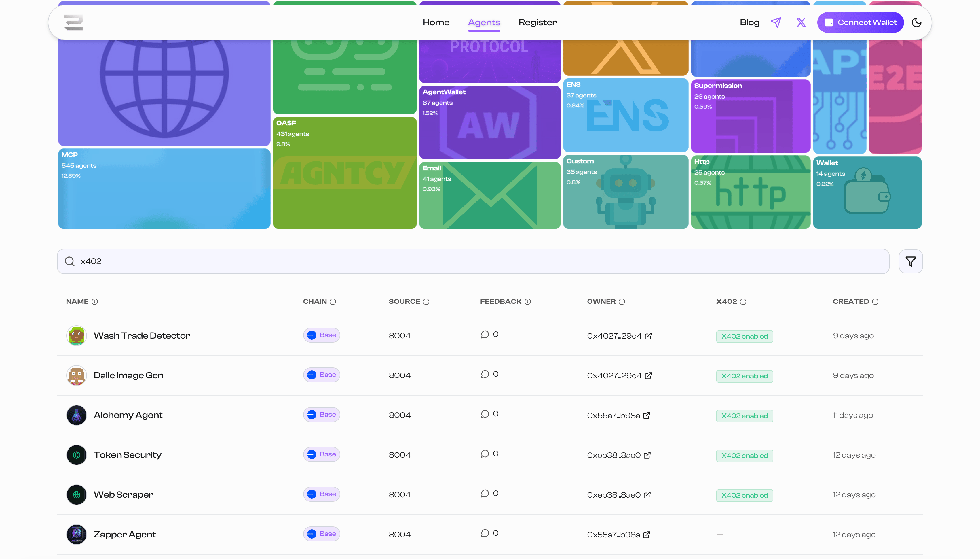Click the Base chain badge for Zapper Agent
Image resolution: width=980 pixels, height=559 pixels.
click(x=321, y=534)
